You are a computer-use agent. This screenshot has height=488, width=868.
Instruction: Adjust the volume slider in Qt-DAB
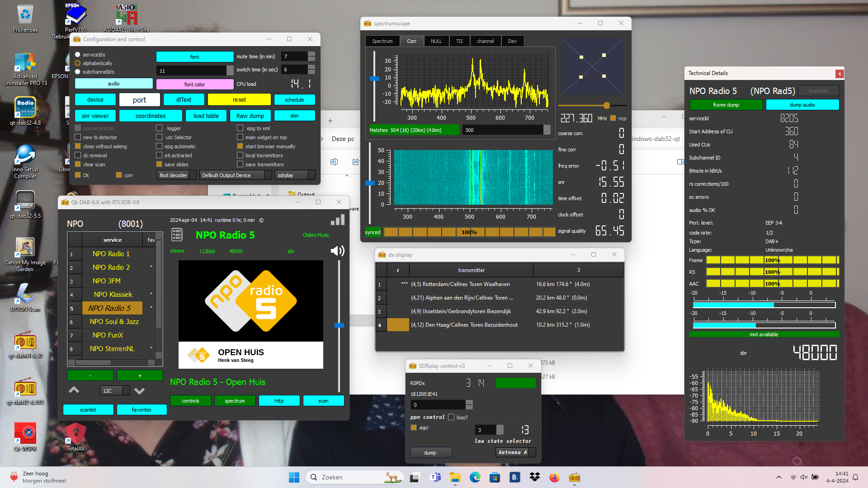[x=339, y=325]
